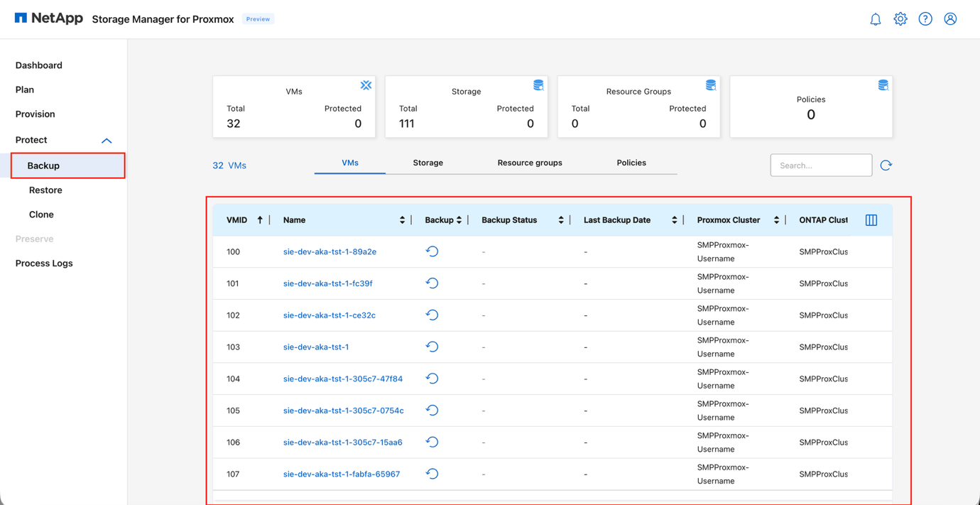The height and width of the screenshot is (505, 980).
Task: Collapse the Protect section
Action: pyautogui.click(x=107, y=140)
